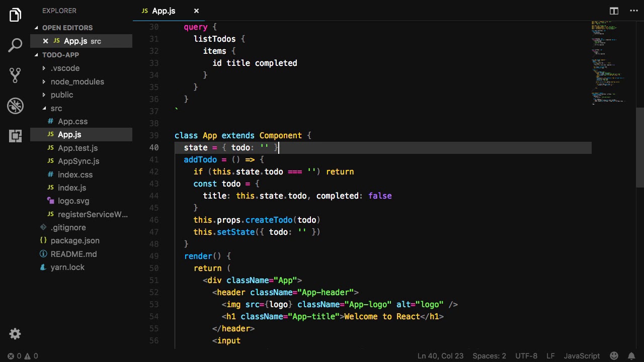Select App.js in the src folder

point(69,134)
